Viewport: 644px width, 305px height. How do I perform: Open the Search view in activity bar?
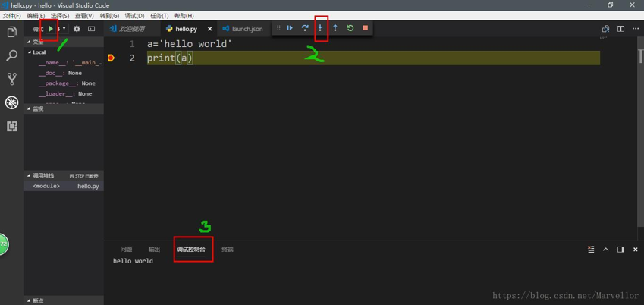point(11,55)
